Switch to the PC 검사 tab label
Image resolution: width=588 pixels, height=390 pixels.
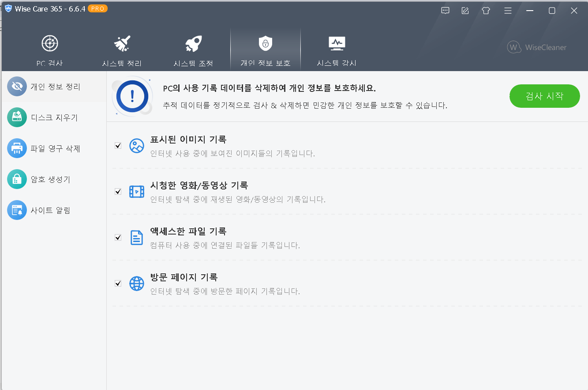(50, 63)
